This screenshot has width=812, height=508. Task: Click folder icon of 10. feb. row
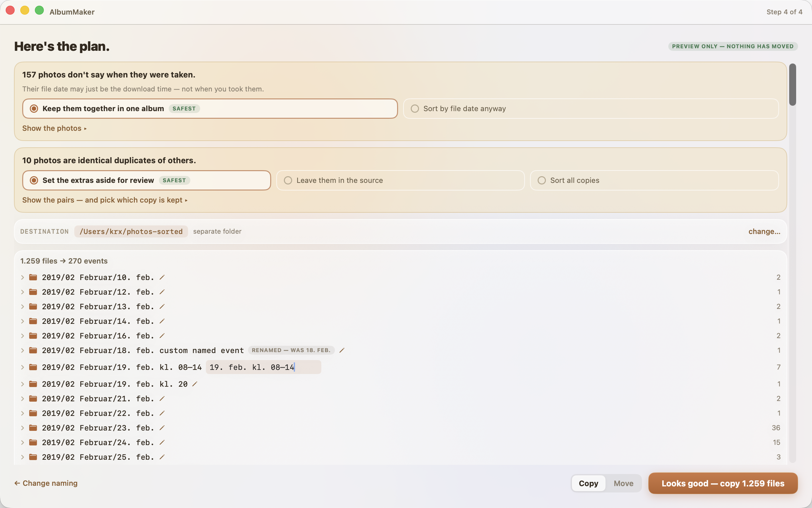[x=33, y=277]
